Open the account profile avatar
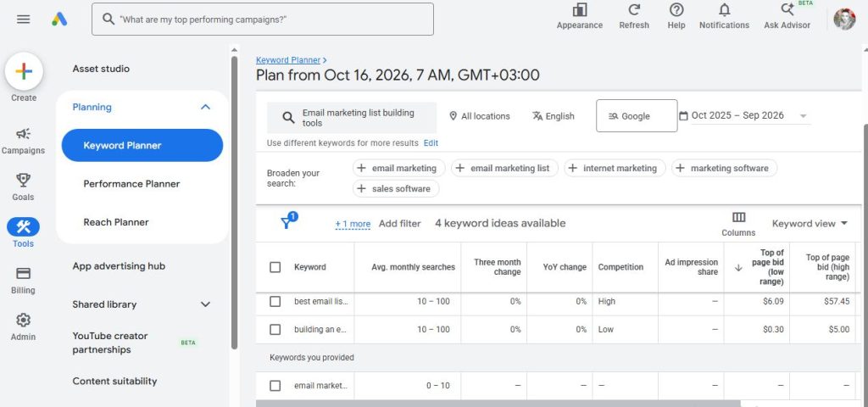This screenshot has height=407, width=868. tap(844, 20)
